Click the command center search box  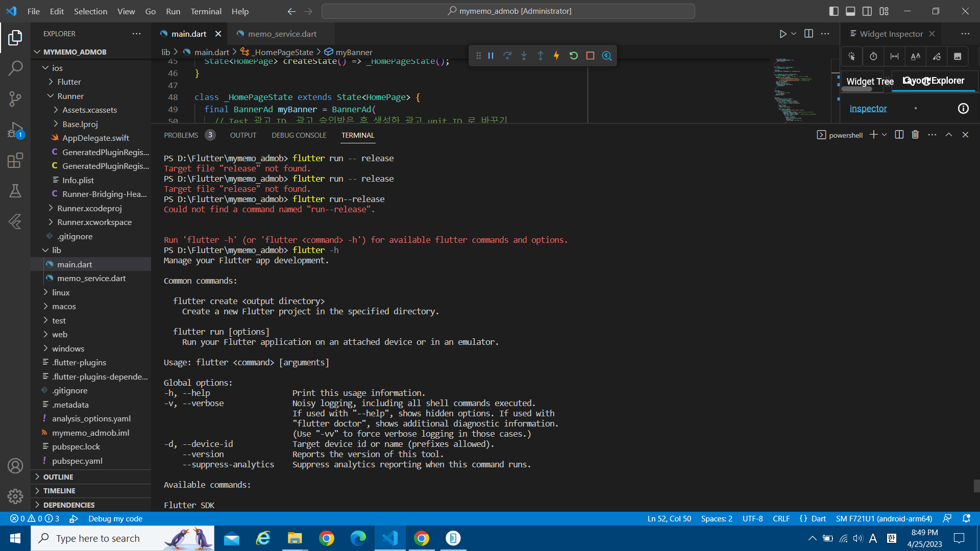(x=508, y=11)
